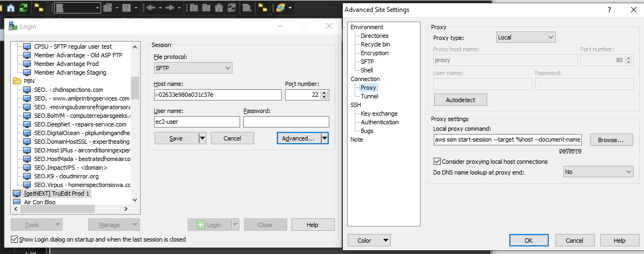Image resolution: width=644 pixels, height=254 pixels.
Task: Click the home directory icon in toolbar
Action: [x=11, y=8]
